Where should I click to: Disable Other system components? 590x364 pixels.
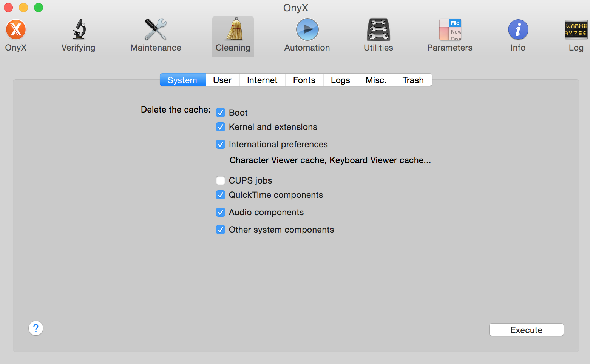[221, 230]
